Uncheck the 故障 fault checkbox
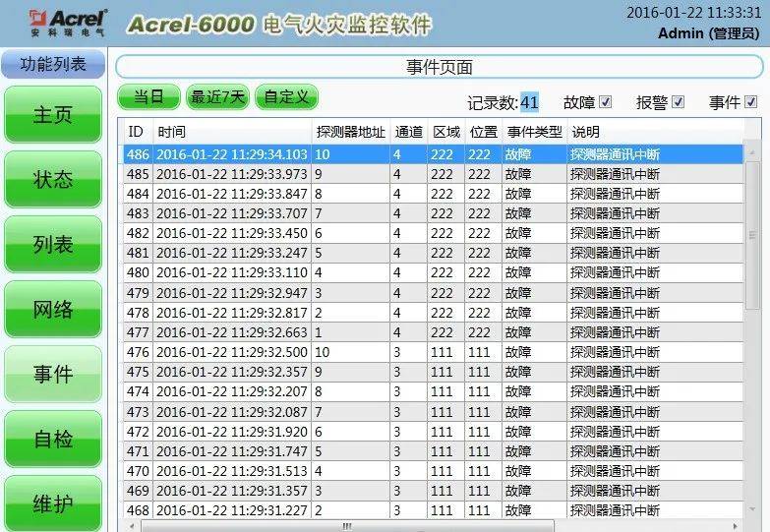Viewport: 770px width, 532px height. coord(606,101)
